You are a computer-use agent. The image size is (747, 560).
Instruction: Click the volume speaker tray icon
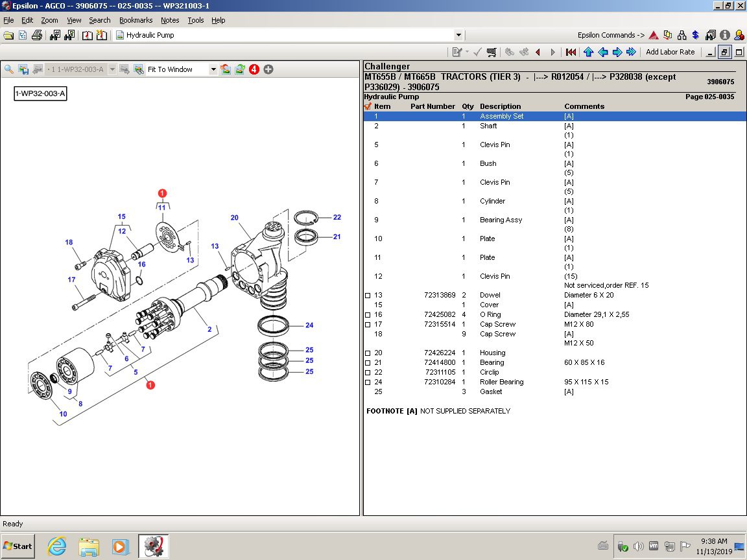click(638, 546)
